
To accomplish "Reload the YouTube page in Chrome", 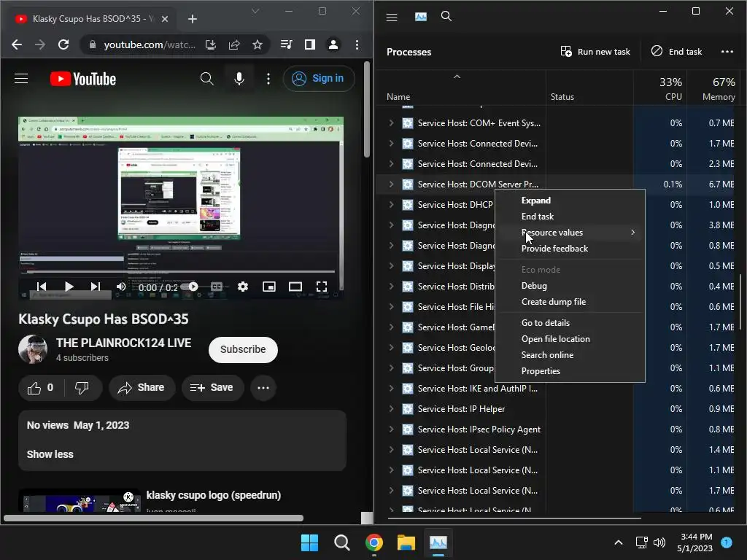I will [63, 44].
